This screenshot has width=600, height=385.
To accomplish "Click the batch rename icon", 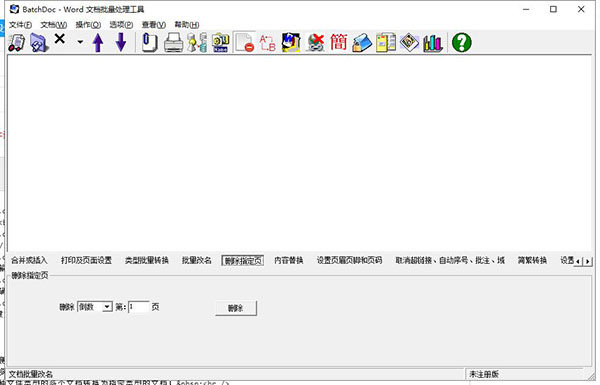I will [220, 42].
